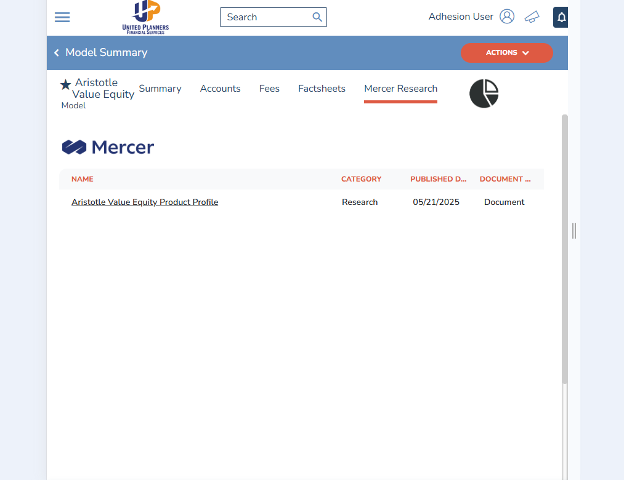Click the Model Summary header title
Image resolution: width=624 pixels, height=480 pixels.
point(106,53)
